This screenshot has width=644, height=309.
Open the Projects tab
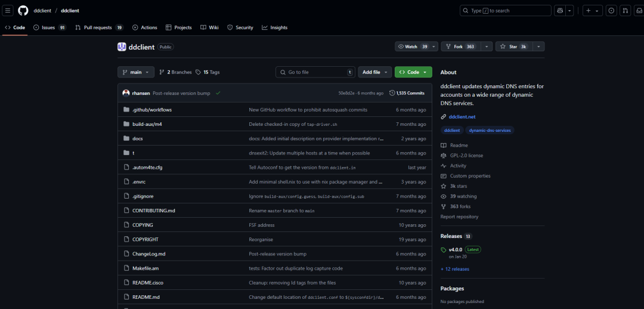[179, 27]
